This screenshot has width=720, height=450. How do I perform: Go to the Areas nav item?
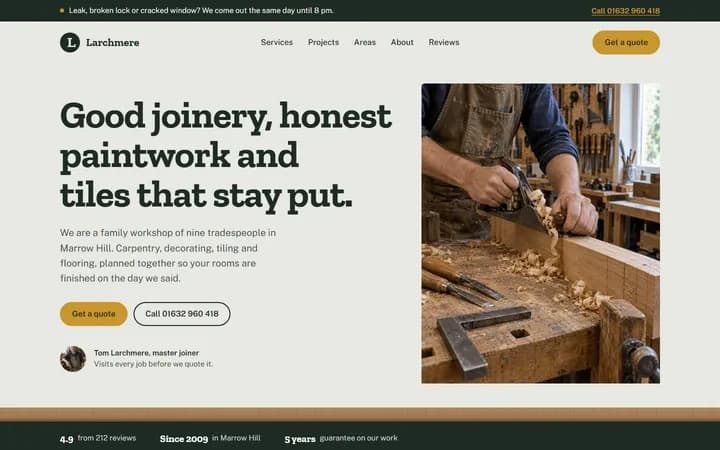[365, 42]
